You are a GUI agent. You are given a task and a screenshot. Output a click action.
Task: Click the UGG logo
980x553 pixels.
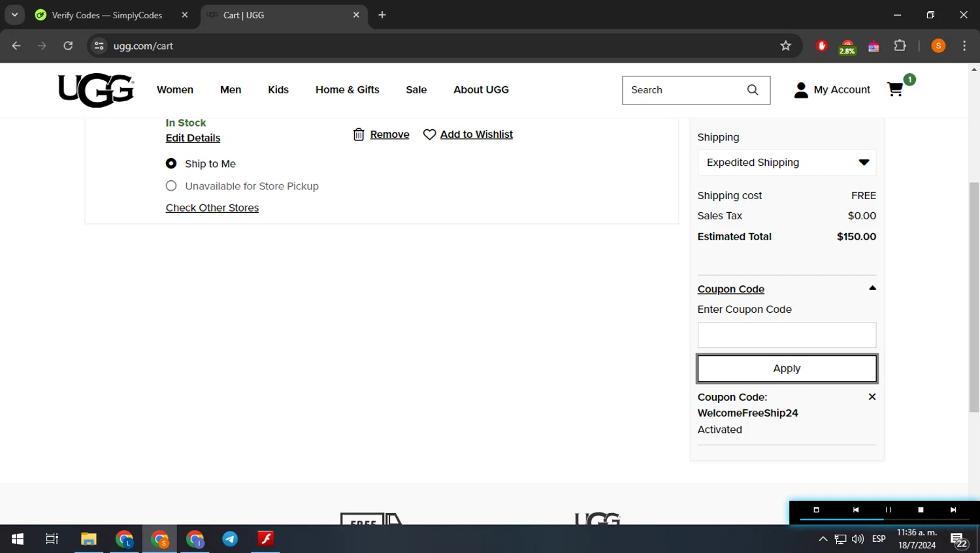pos(96,90)
